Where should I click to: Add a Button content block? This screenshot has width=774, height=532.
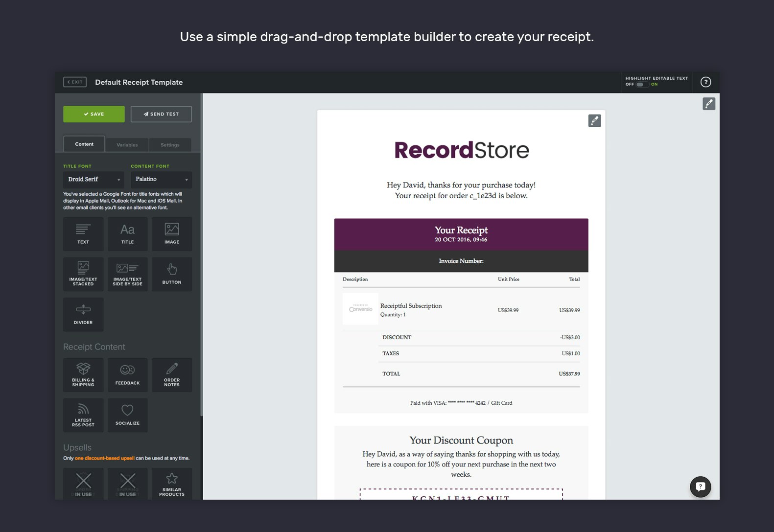[x=172, y=274]
